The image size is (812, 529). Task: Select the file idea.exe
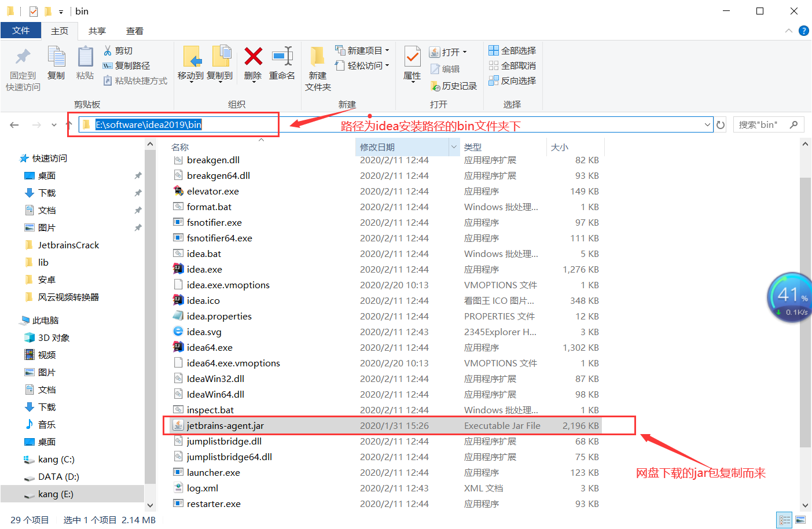point(204,269)
